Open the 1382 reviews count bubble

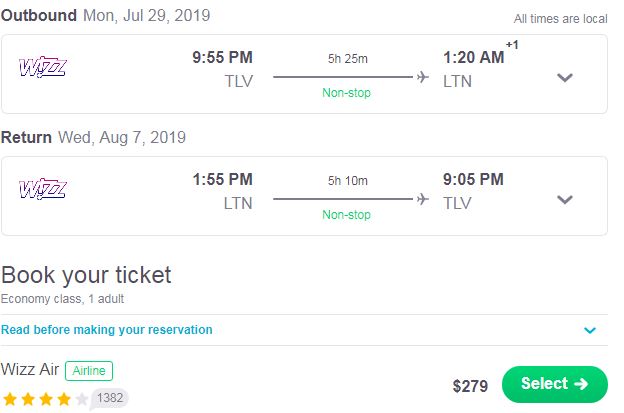tap(110, 399)
